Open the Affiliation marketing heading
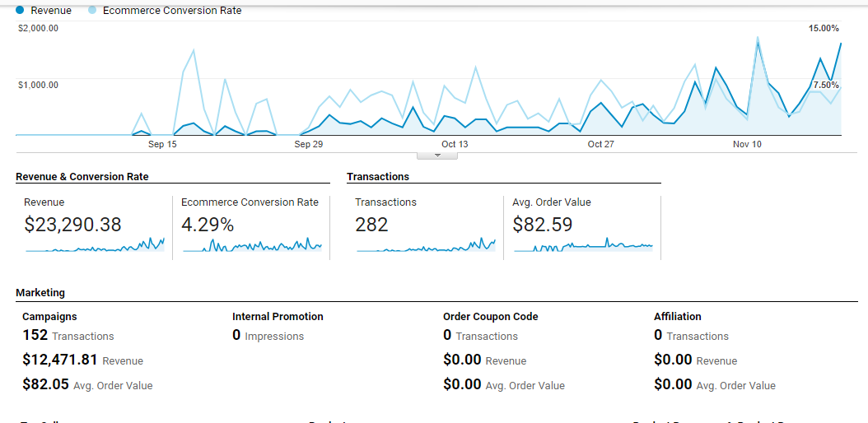The image size is (868, 423). click(678, 316)
